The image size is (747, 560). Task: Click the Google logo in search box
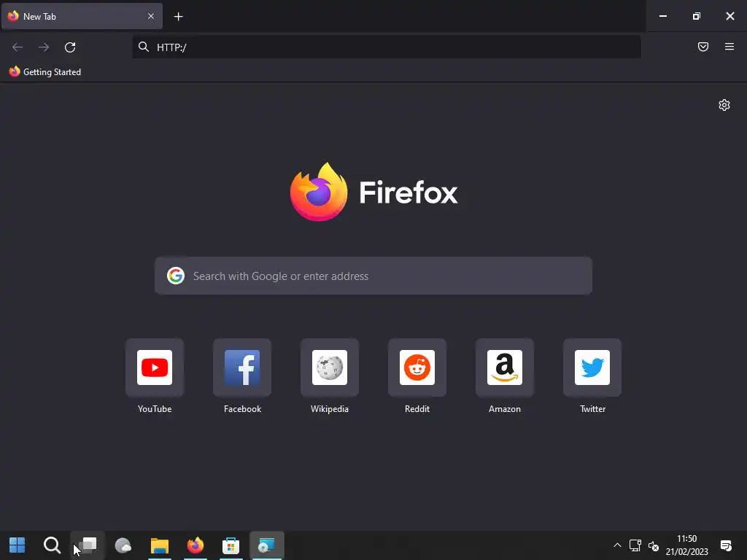click(176, 276)
